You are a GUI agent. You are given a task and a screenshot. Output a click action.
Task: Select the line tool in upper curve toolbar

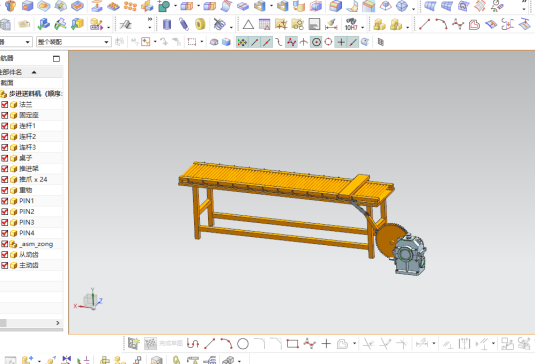(424, 25)
